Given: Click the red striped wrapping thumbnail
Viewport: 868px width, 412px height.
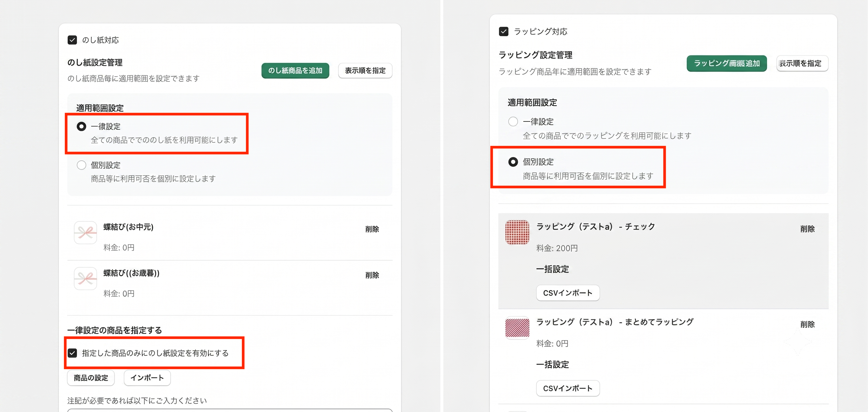Looking at the screenshot, I should click(x=517, y=328).
